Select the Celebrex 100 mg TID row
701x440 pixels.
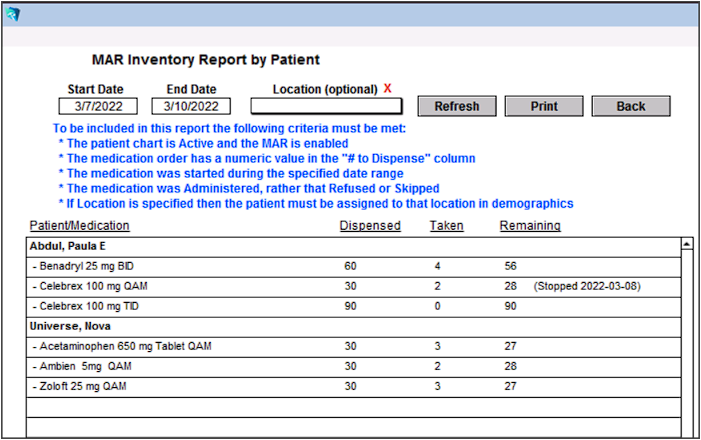coord(354,307)
